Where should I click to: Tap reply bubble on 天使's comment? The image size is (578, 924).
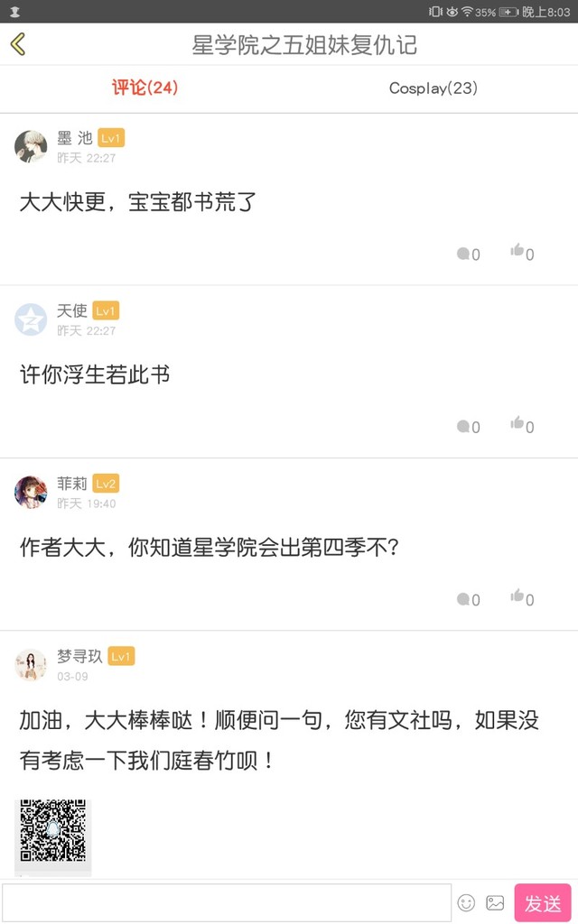point(463,426)
